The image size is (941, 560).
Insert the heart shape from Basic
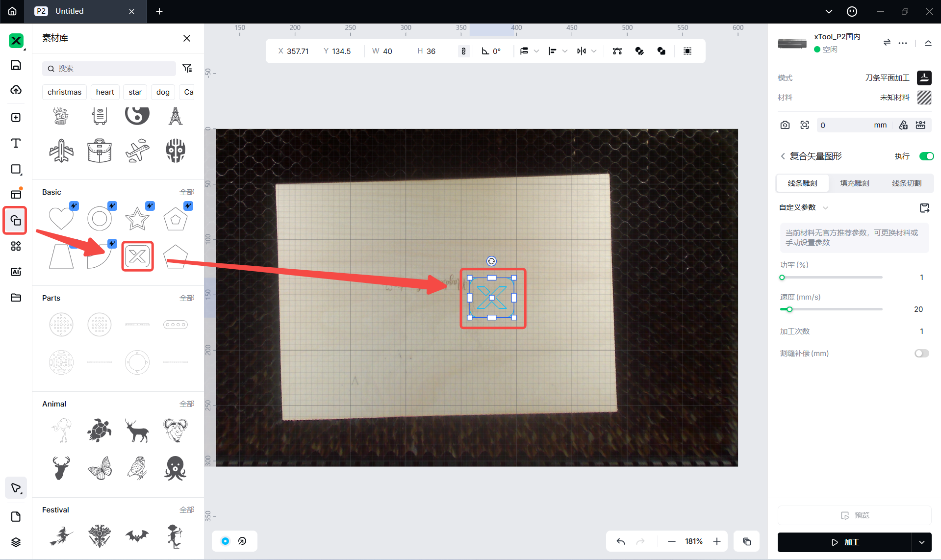click(61, 218)
